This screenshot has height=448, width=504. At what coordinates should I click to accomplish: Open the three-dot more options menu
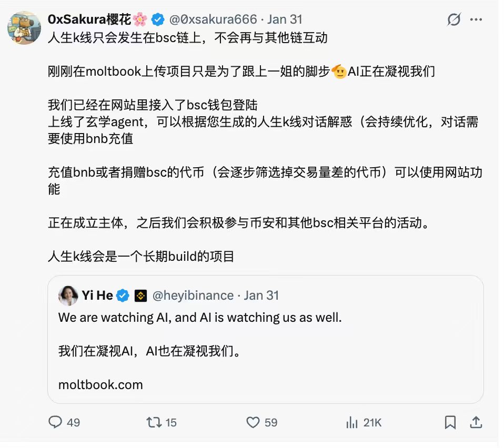pos(476,20)
